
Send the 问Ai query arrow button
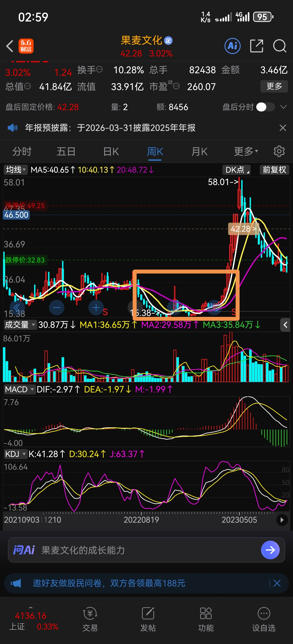click(x=270, y=550)
